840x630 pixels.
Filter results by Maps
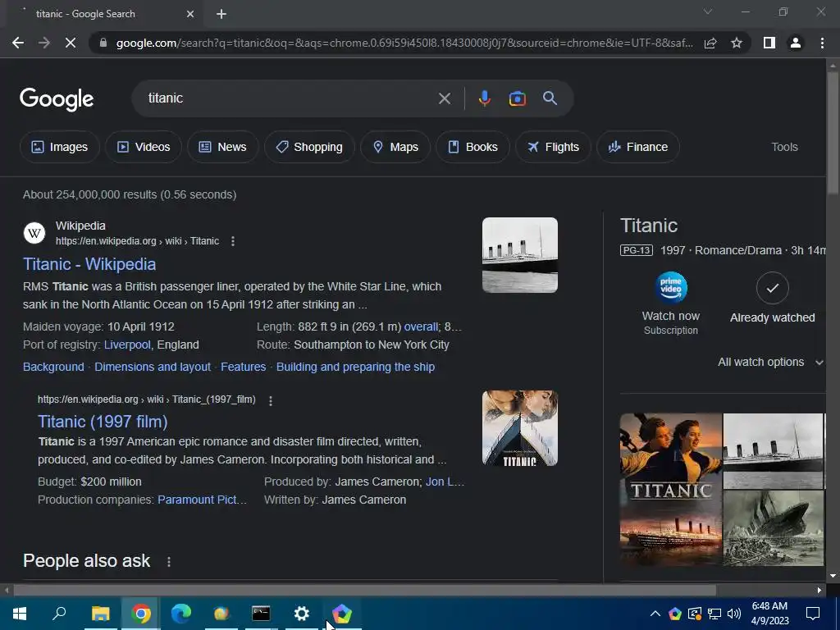[x=395, y=147]
